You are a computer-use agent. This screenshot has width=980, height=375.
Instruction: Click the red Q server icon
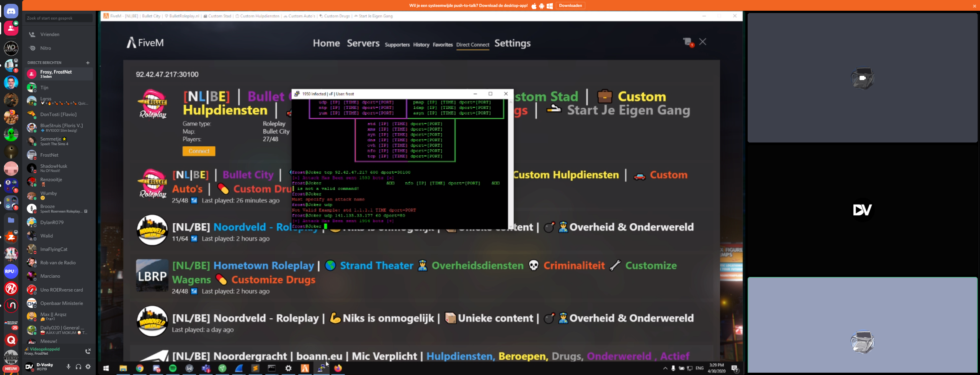[11, 340]
